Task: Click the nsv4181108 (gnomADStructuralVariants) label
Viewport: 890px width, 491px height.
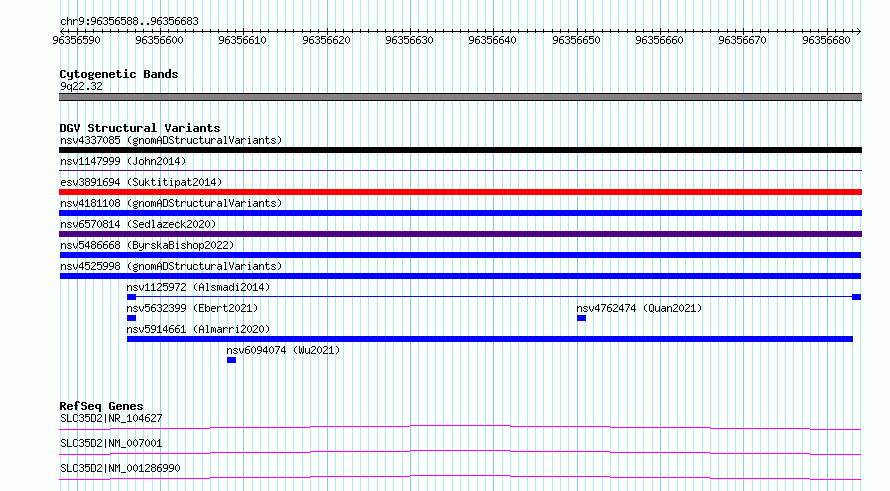Action: (x=171, y=203)
